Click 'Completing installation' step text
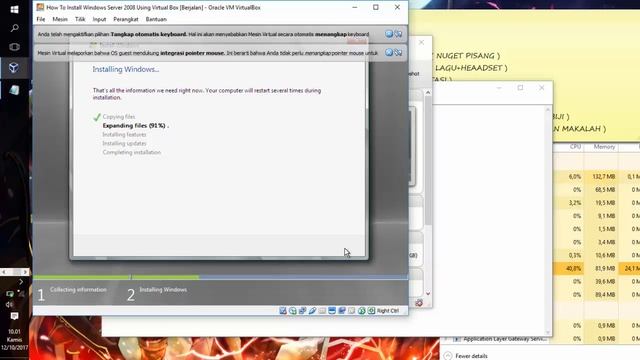 131,153
